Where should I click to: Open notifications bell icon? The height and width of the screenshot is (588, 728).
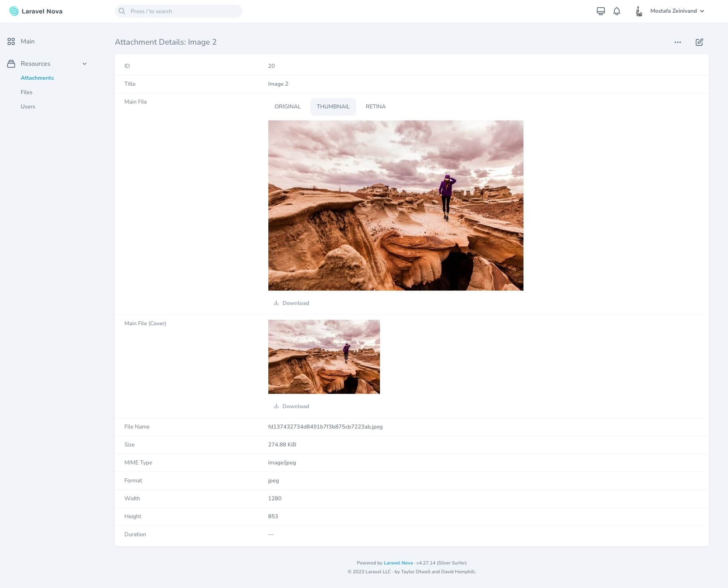[x=616, y=11]
